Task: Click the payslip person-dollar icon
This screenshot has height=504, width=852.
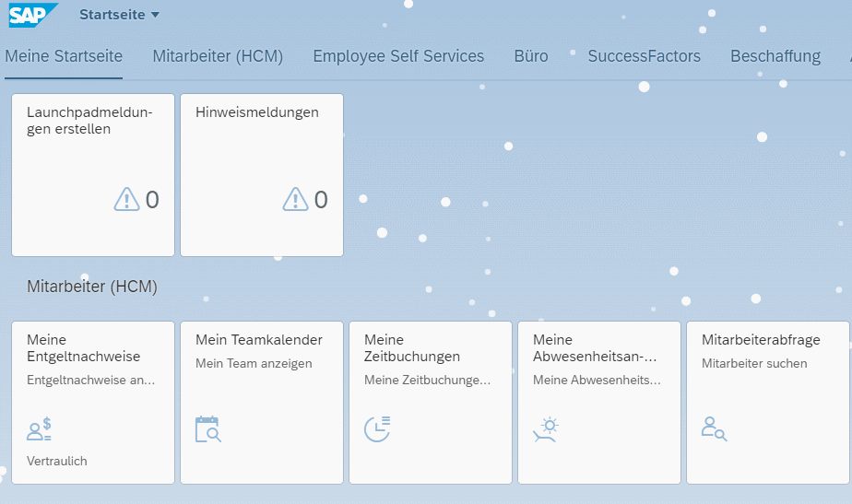Action: 39,429
